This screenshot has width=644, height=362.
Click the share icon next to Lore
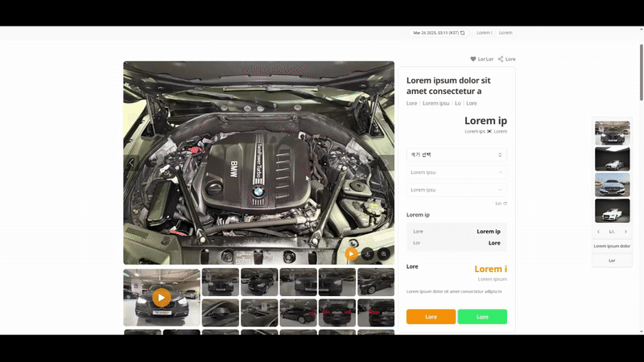(x=501, y=59)
